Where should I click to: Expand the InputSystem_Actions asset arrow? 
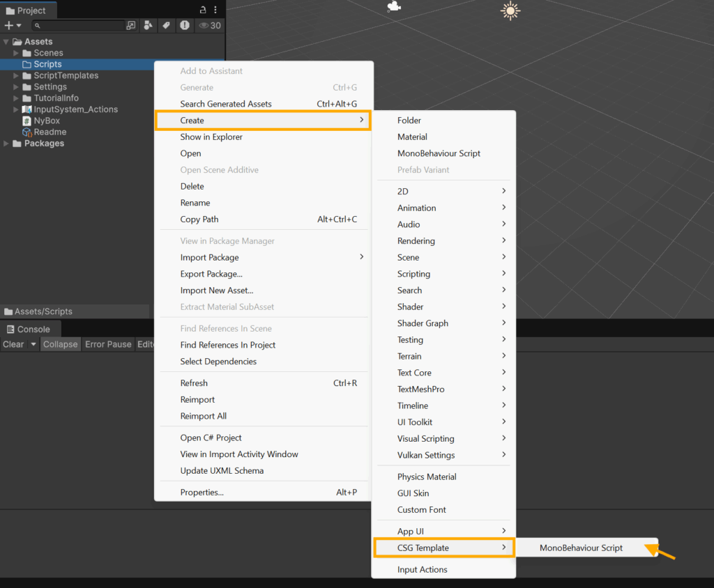[x=16, y=109]
